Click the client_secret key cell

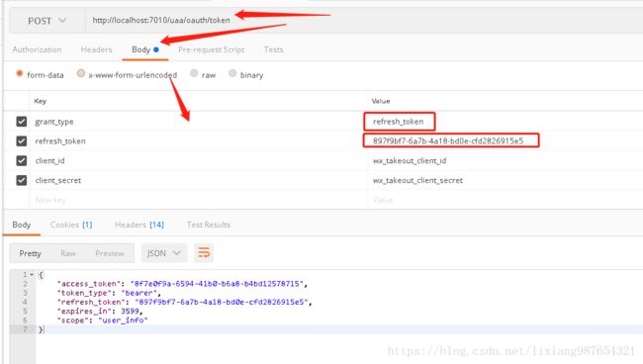click(x=199, y=180)
